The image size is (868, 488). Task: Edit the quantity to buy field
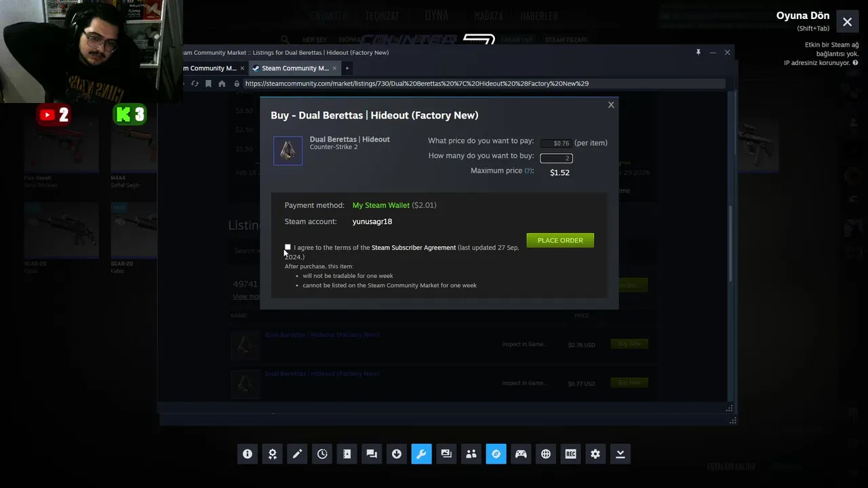(x=556, y=158)
